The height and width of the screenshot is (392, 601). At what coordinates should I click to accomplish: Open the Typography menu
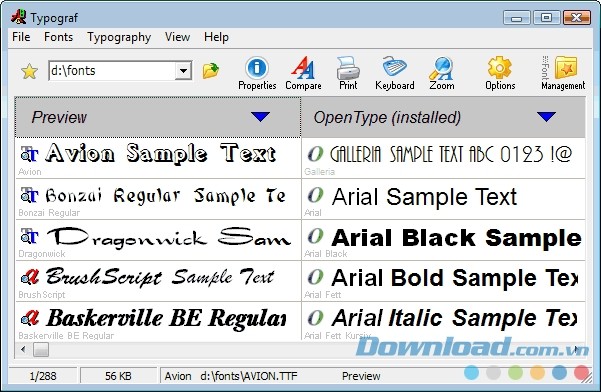point(119,37)
